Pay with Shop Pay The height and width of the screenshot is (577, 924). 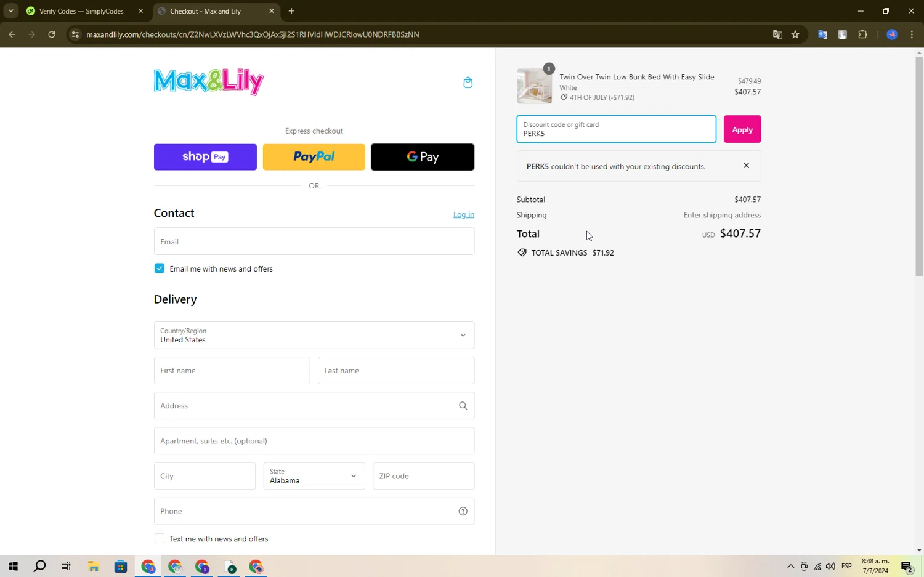205,157
